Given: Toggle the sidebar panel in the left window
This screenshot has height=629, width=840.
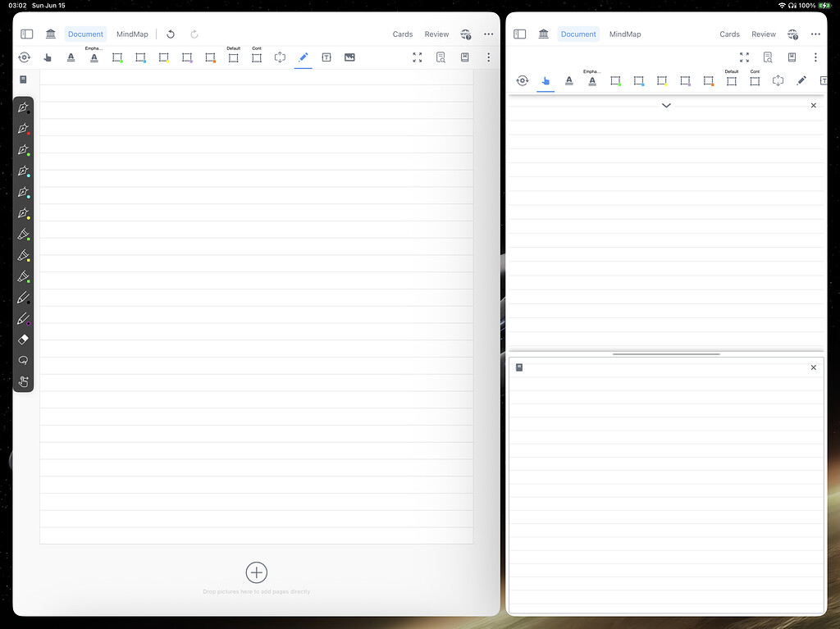Looking at the screenshot, I should [x=27, y=34].
